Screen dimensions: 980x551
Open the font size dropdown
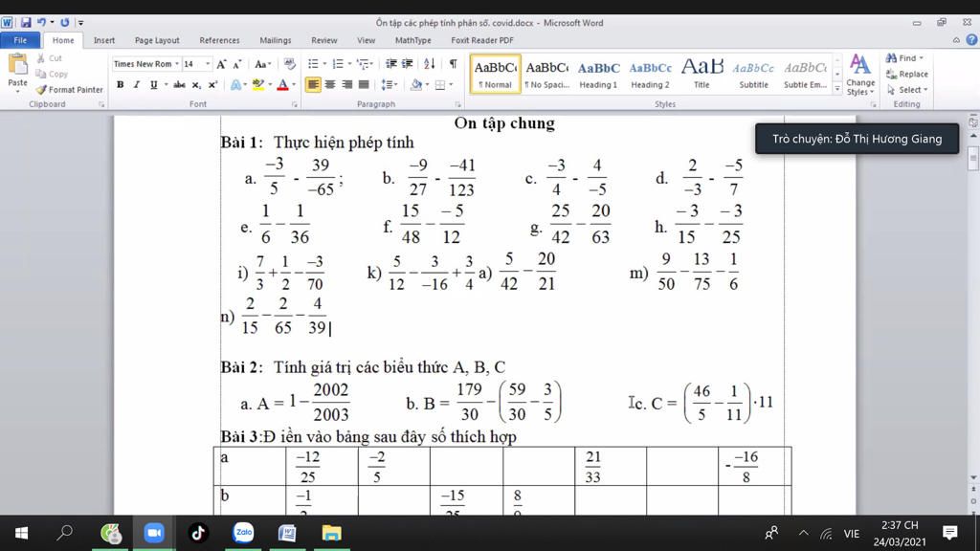click(208, 64)
